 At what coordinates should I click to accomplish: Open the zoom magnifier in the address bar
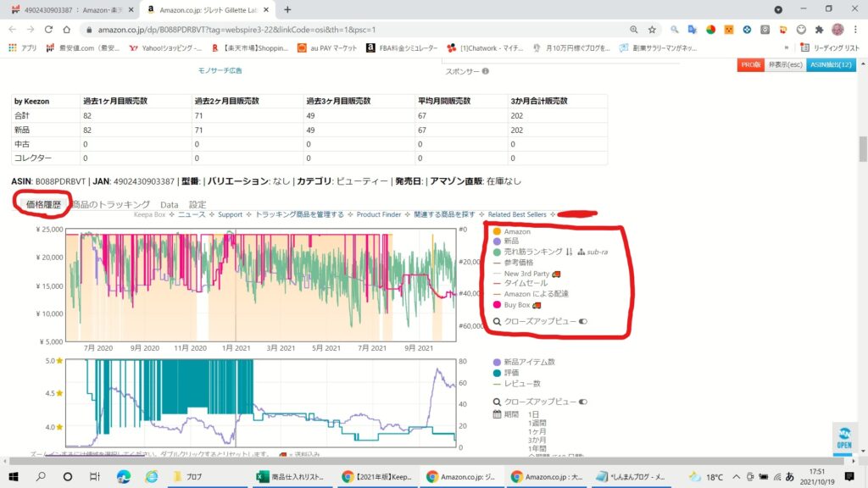click(634, 30)
